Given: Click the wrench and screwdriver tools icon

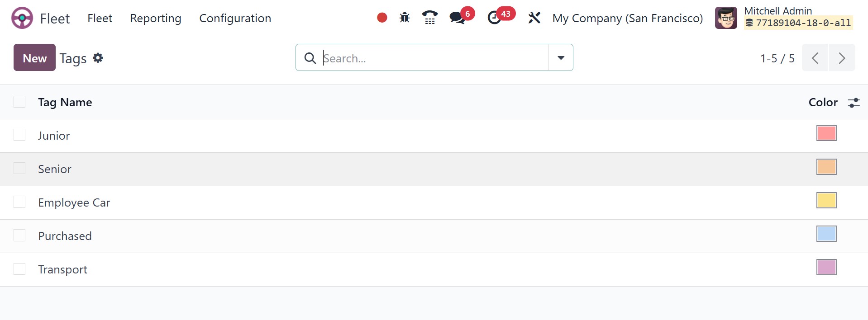Looking at the screenshot, I should (534, 18).
